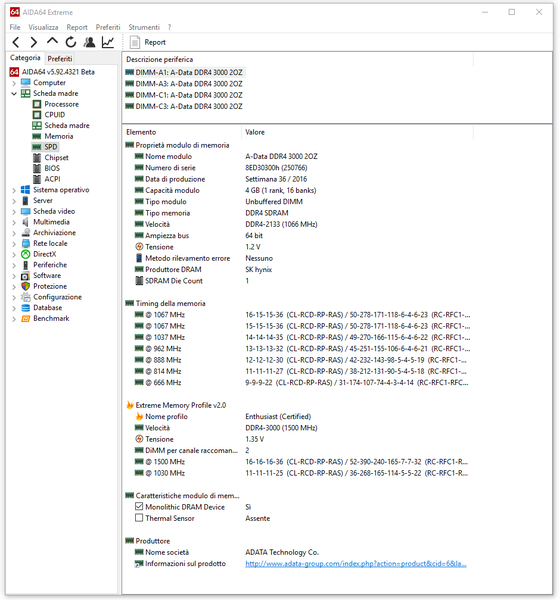Select the XMP Tensione 1.35 V row
Image resolution: width=560 pixels, height=600 pixels.
point(299,439)
